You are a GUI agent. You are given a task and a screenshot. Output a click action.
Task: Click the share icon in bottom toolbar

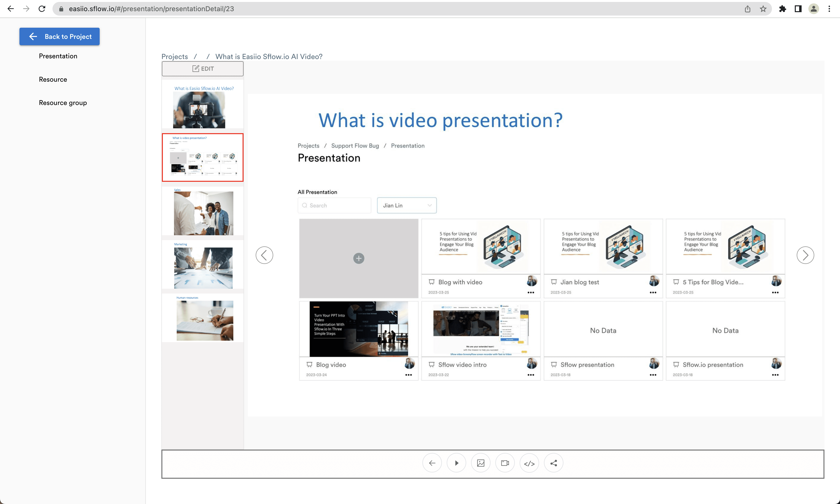click(x=554, y=463)
